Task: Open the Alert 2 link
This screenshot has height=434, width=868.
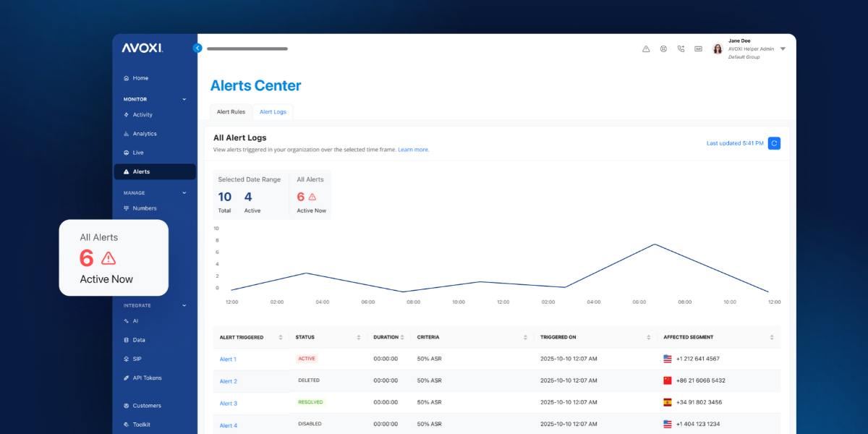Action: tap(228, 381)
